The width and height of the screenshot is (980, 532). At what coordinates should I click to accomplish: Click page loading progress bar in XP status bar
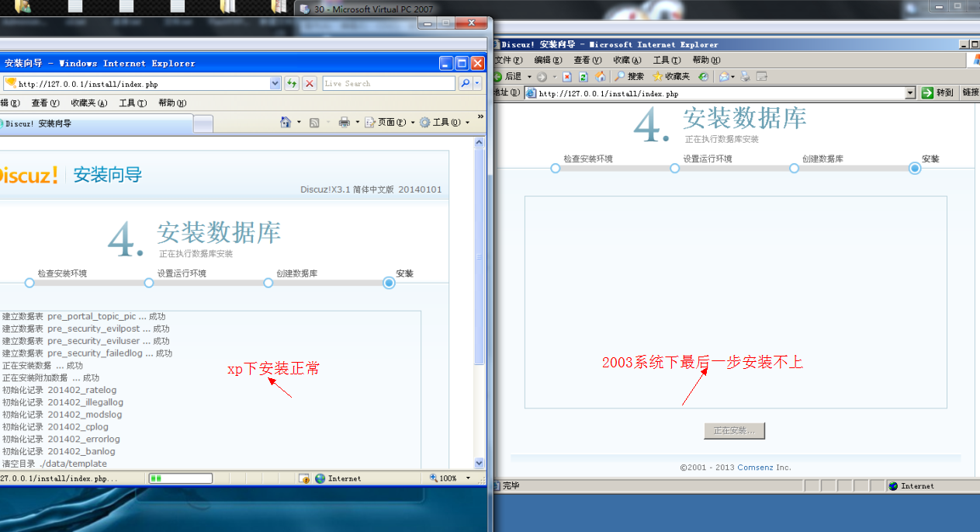[x=181, y=478]
